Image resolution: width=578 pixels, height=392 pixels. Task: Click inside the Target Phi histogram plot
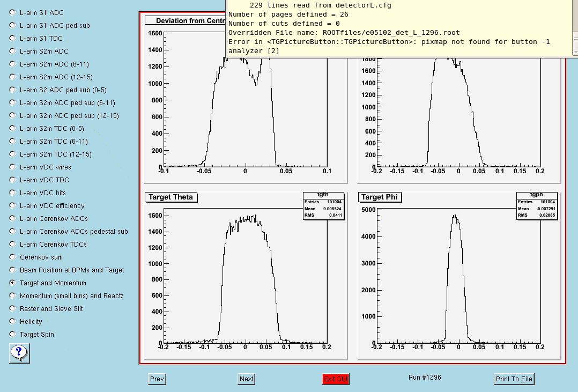click(458, 276)
